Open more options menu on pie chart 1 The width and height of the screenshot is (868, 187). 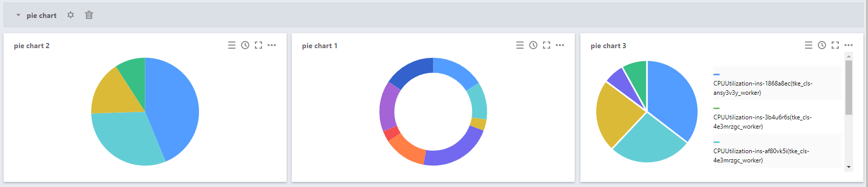(x=560, y=46)
